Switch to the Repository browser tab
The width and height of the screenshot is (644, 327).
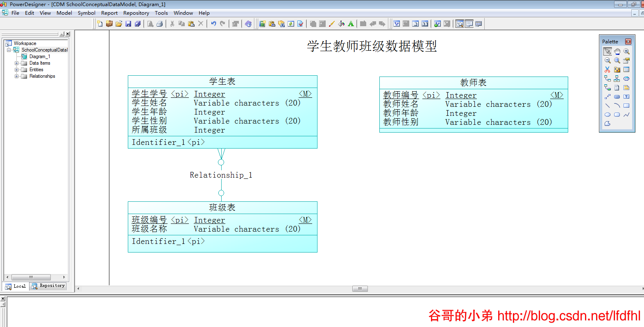pyautogui.click(x=48, y=286)
